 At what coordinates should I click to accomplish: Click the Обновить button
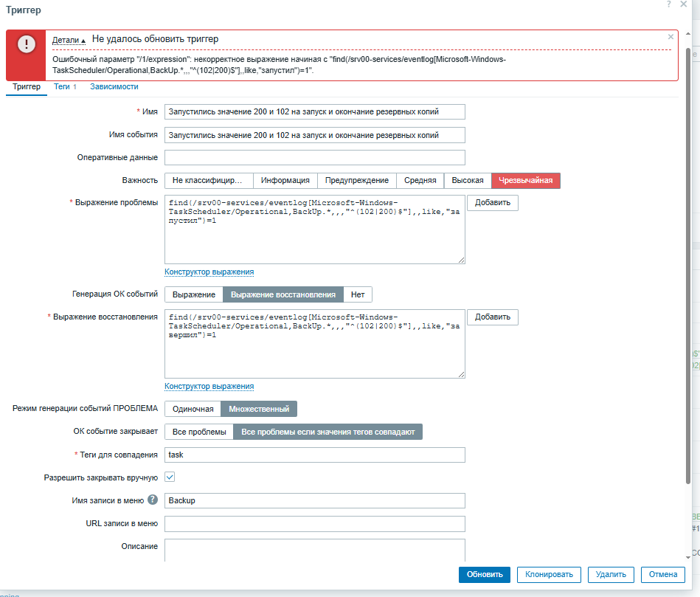point(485,575)
